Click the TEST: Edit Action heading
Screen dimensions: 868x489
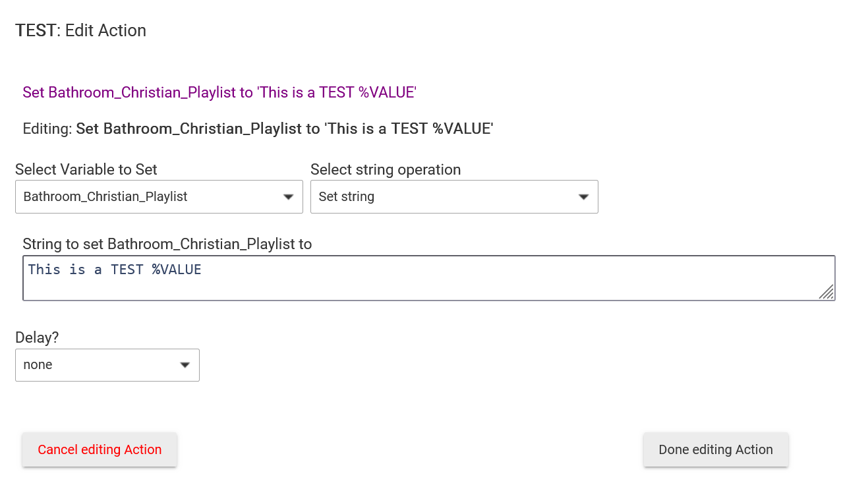pos(80,30)
